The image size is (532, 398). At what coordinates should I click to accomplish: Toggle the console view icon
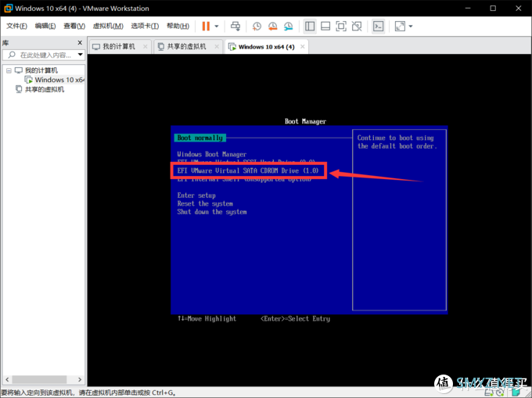click(379, 26)
